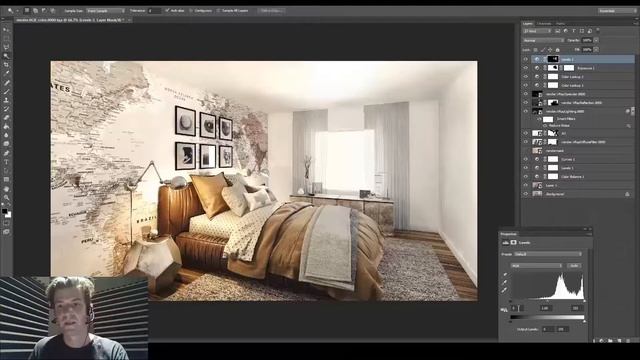640x360 pixels.
Task: Open the workspace switcher dropdown
Action: (x=617, y=11)
